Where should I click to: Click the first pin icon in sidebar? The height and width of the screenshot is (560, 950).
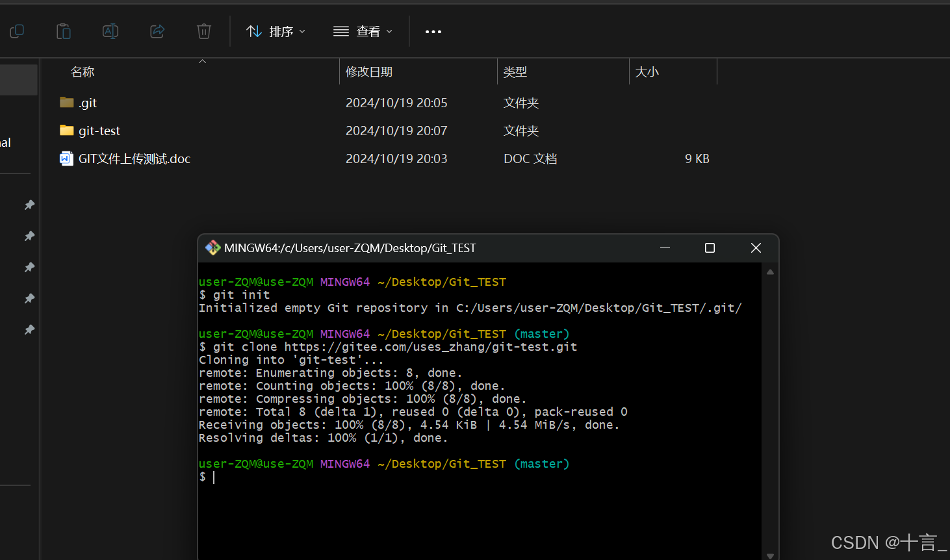pyautogui.click(x=29, y=205)
